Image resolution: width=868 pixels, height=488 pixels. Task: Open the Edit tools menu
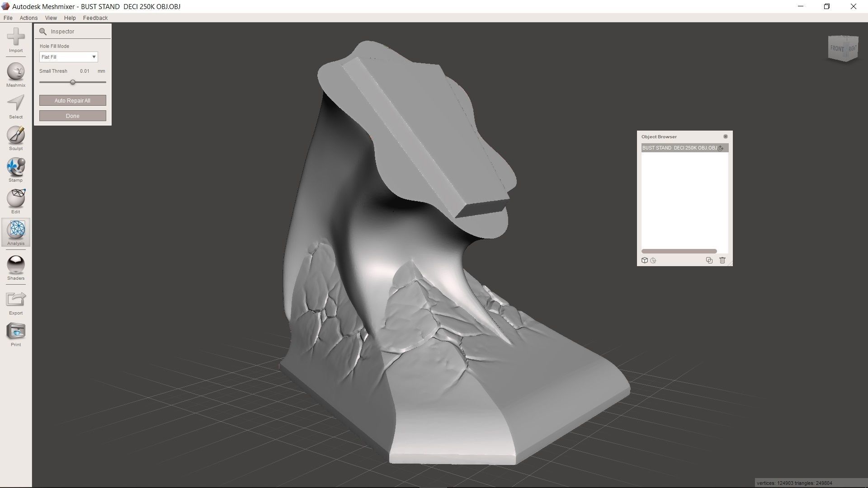tap(16, 198)
